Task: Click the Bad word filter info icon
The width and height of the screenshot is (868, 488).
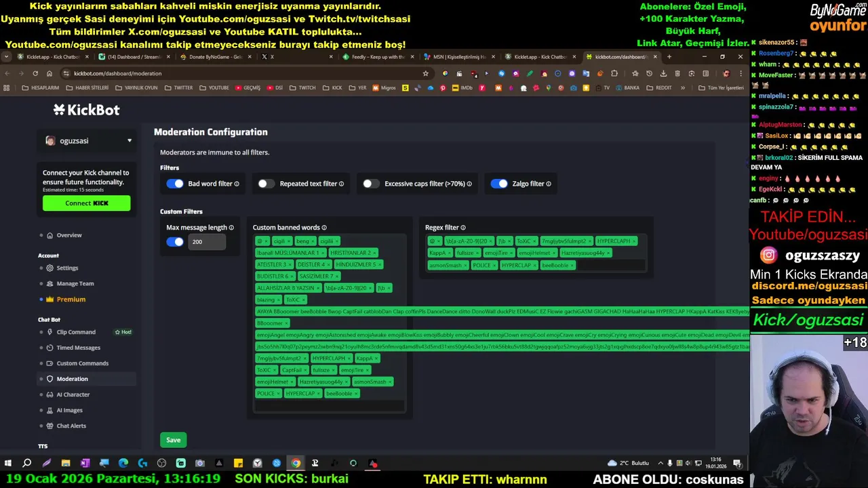Action: click(x=237, y=184)
